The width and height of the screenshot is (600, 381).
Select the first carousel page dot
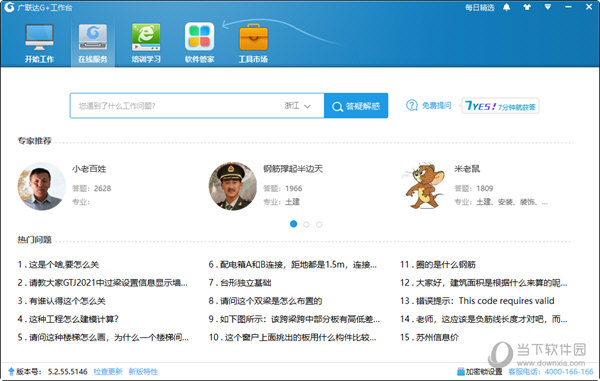293,224
